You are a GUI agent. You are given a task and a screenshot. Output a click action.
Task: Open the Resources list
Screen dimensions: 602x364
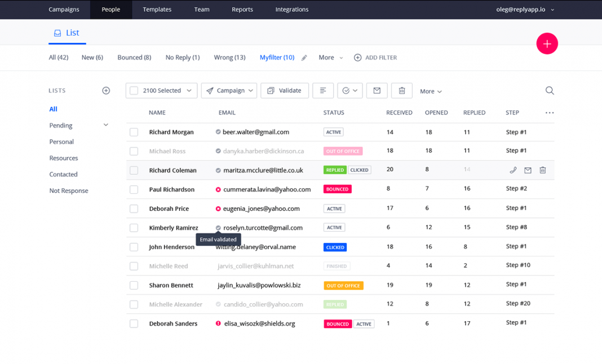coord(63,158)
